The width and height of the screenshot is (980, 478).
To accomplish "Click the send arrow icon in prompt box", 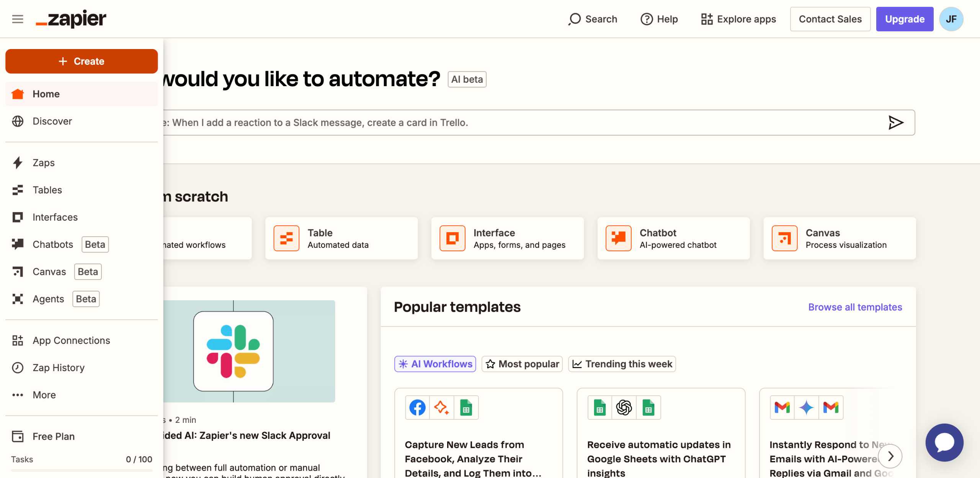I will tap(896, 123).
